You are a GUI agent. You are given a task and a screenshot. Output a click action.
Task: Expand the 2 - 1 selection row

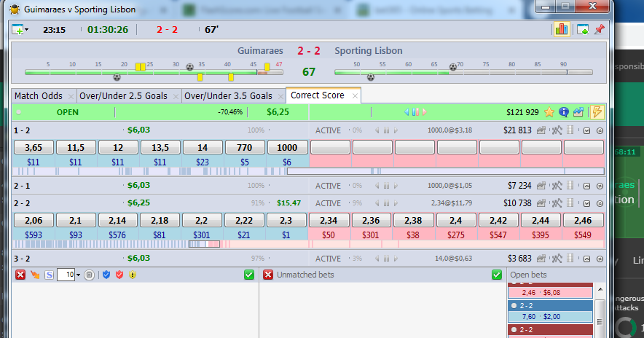[586, 186]
